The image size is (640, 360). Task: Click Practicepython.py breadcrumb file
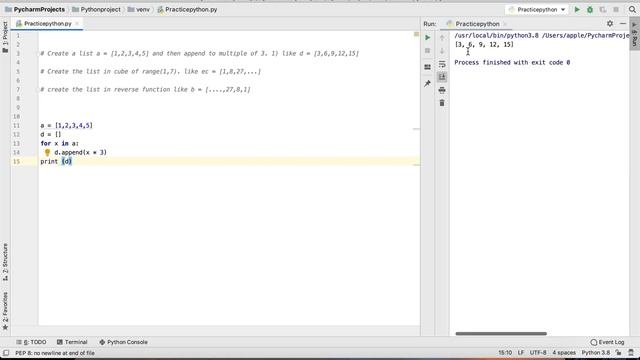pyautogui.click(x=187, y=9)
